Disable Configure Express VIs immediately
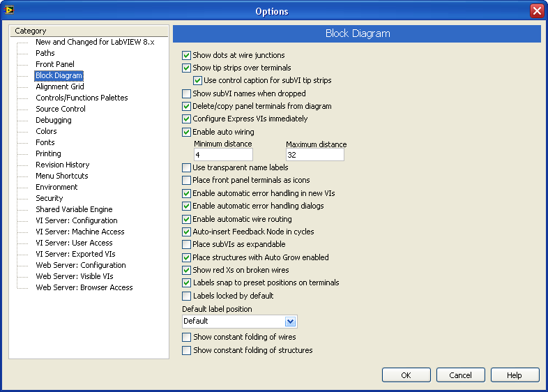The width and height of the screenshot is (548, 392). coord(187,119)
